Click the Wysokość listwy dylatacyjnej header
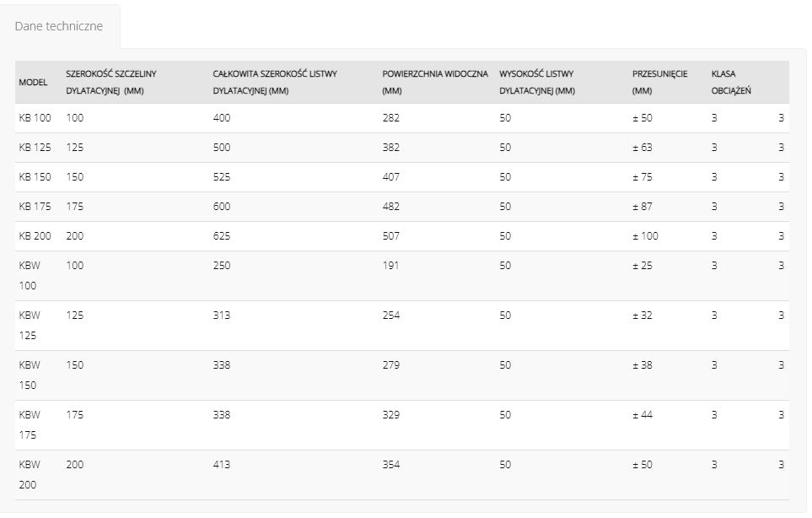 (537, 82)
